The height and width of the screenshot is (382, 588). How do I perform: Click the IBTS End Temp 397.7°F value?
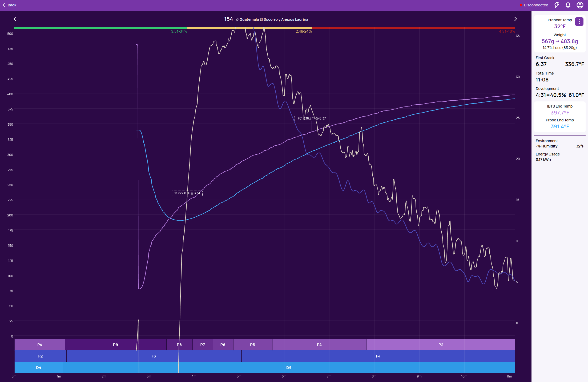point(560,113)
